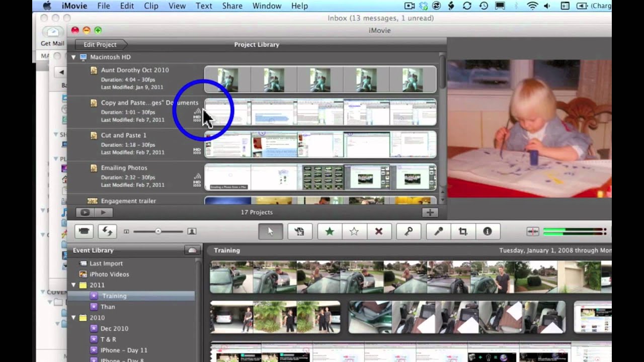Screen dimensions: 644x362
Task: Select the Last Import item
Action: (x=106, y=263)
